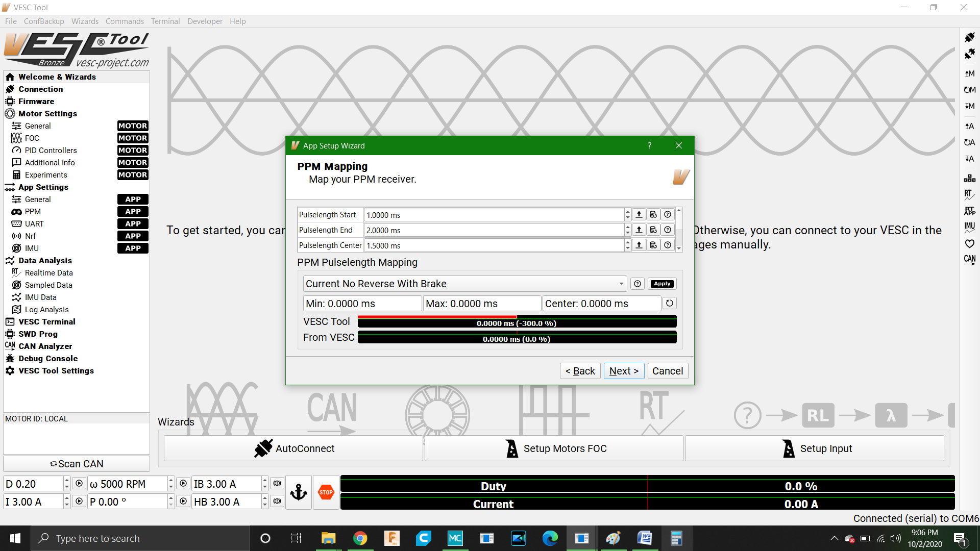
Task: Click the keyboard control blocks icon
Action: click(969, 178)
